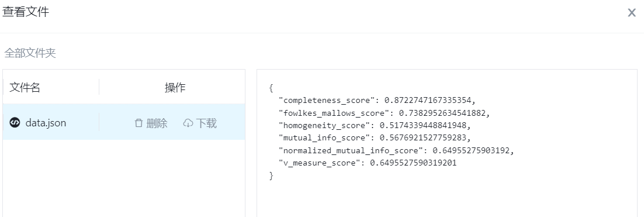This screenshot has width=644, height=217.
Task: Click the normalized_mutual_info_score line
Action: [396, 150]
